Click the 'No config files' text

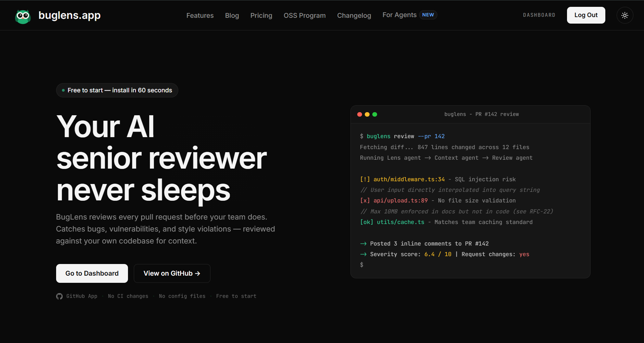click(x=182, y=296)
